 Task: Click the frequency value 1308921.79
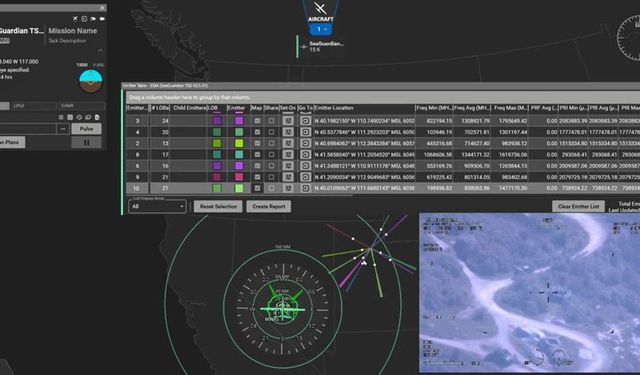pyautogui.click(x=475, y=121)
